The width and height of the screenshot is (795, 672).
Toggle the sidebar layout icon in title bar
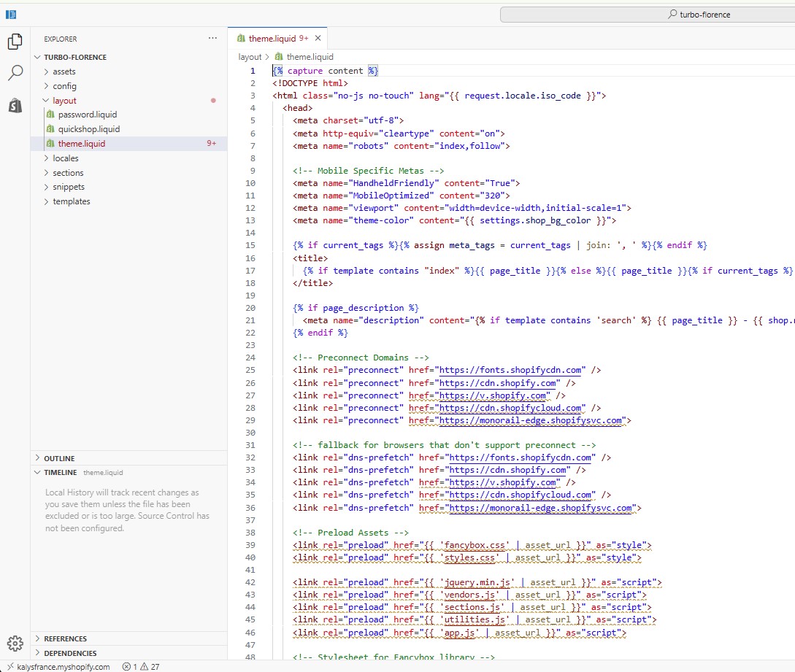11,14
